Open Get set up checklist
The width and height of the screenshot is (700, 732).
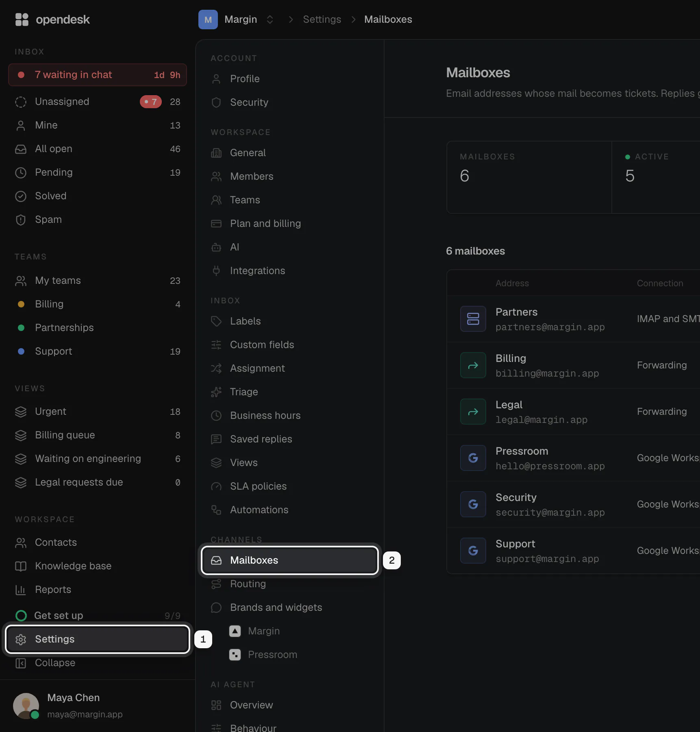98,616
